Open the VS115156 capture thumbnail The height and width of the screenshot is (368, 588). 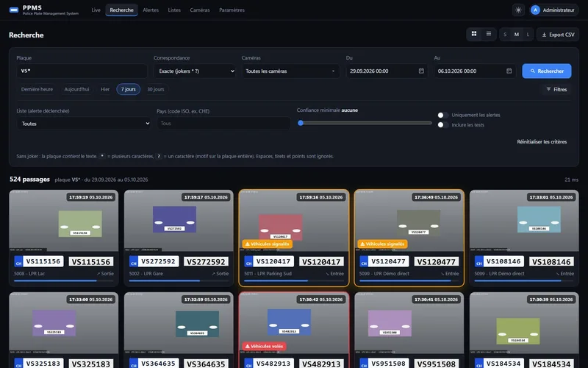pos(64,221)
